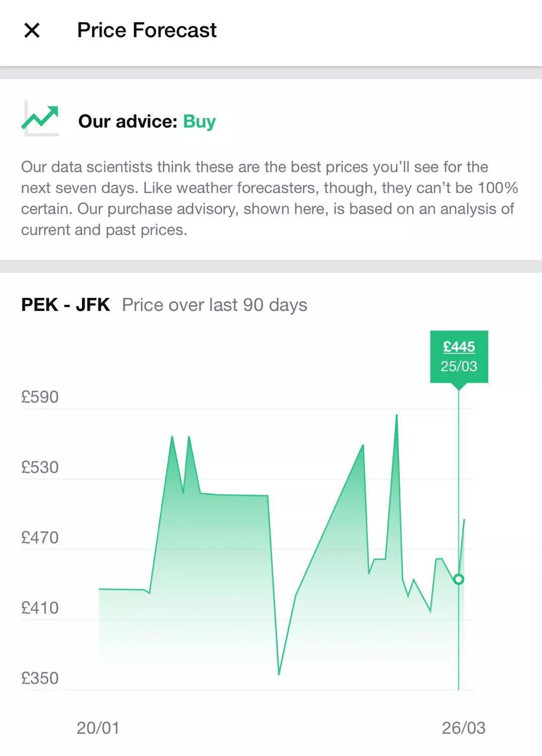The height and width of the screenshot is (756, 542).
Task: Tap the 25/03 date in the tooltip
Action: (x=459, y=366)
